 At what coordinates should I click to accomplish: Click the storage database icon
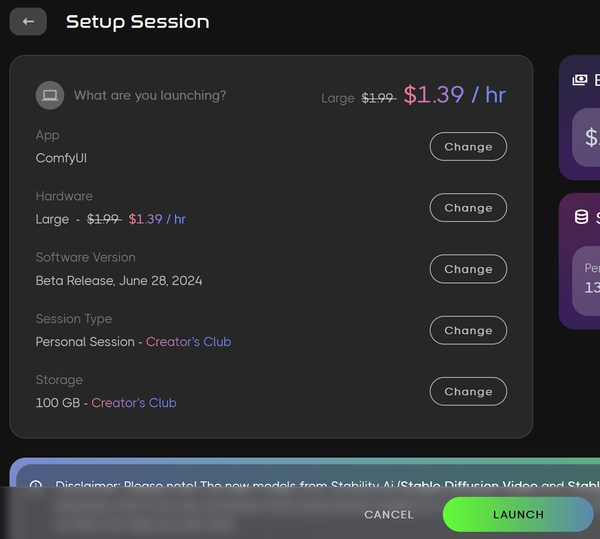(581, 217)
